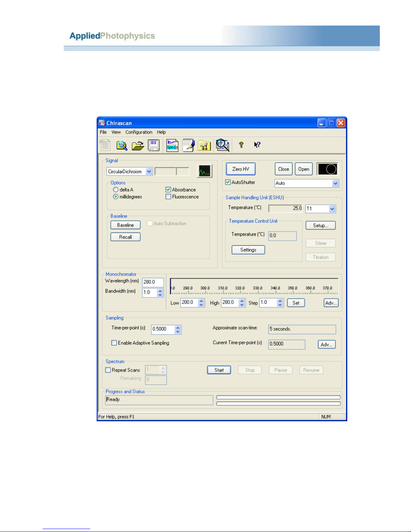This screenshot has height=532, width=411.
Task: Click the Recall baseline button
Action: pyautogui.click(x=125, y=237)
